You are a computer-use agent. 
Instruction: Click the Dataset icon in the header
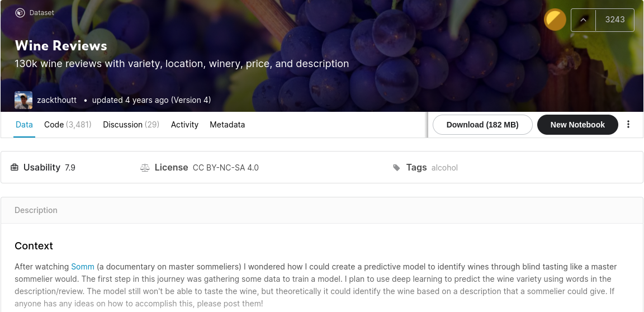point(20,13)
